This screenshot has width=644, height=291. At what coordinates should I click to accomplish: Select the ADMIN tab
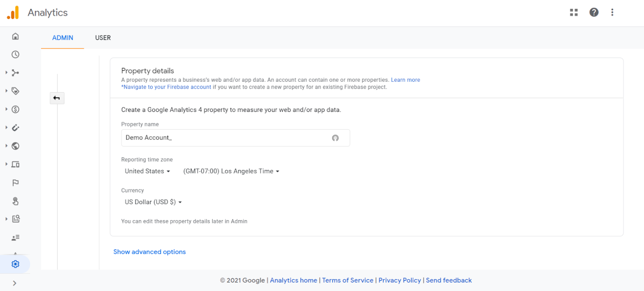click(x=62, y=38)
